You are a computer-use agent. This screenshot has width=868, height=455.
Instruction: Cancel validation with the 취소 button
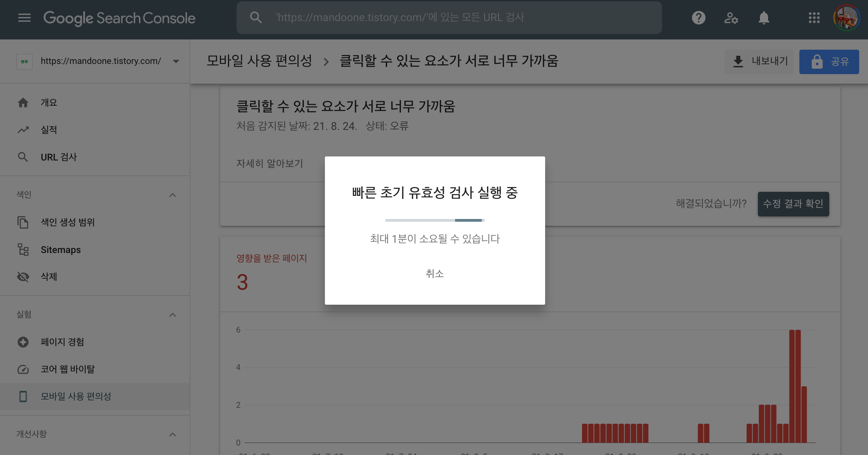[x=435, y=273]
